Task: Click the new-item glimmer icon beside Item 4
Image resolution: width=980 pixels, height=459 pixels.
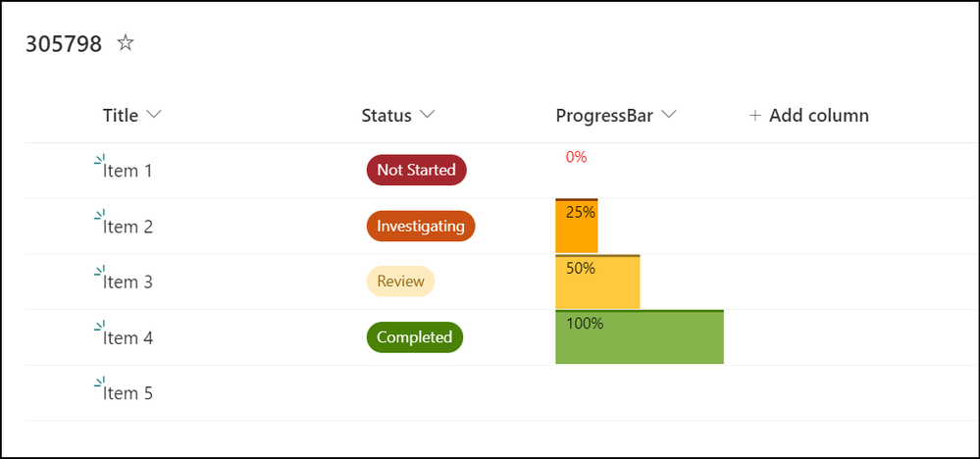Action: tap(99, 327)
